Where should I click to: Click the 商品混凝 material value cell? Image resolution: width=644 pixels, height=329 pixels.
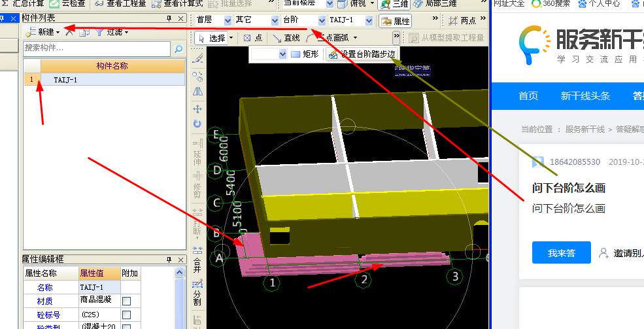click(x=100, y=301)
